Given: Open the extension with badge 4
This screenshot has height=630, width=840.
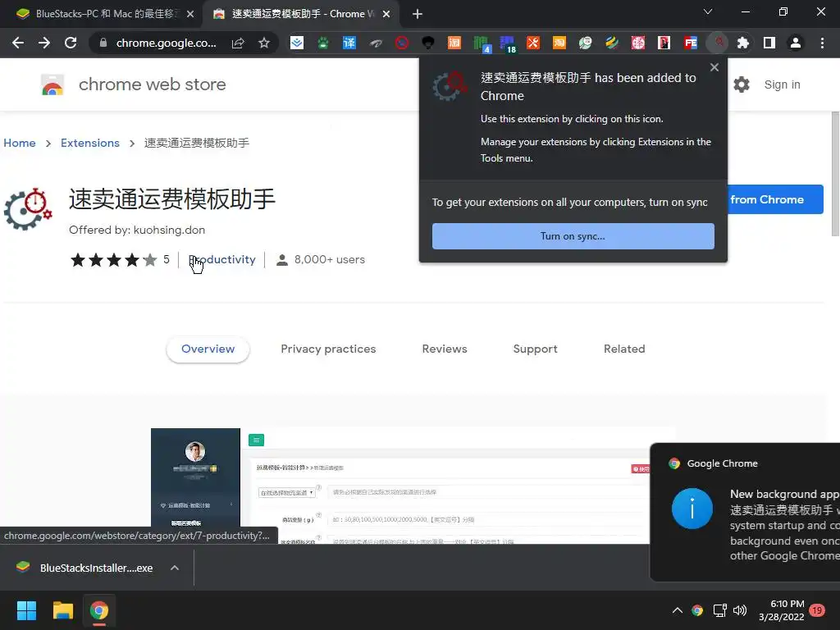Looking at the screenshot, I should point(481,43).
